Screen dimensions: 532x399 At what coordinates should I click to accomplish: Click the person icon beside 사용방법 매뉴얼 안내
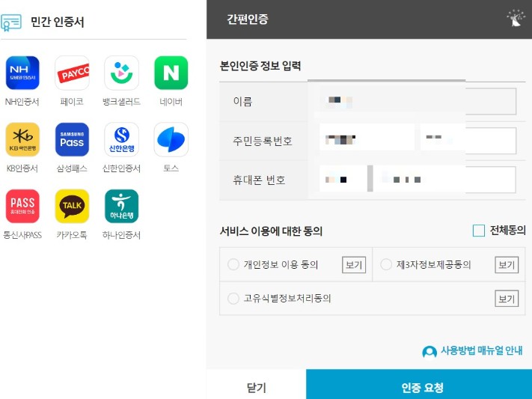point(429,352)
